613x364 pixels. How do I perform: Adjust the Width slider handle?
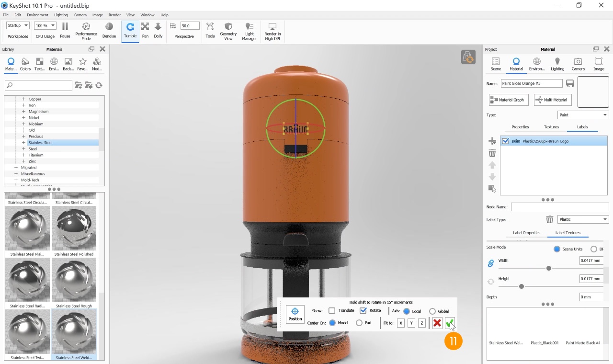click(x=549, y=268)
